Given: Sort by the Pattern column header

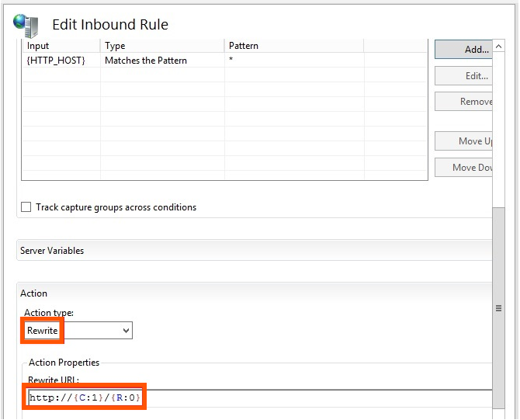Looking at the screenshot, I should (x=294, y=46).
